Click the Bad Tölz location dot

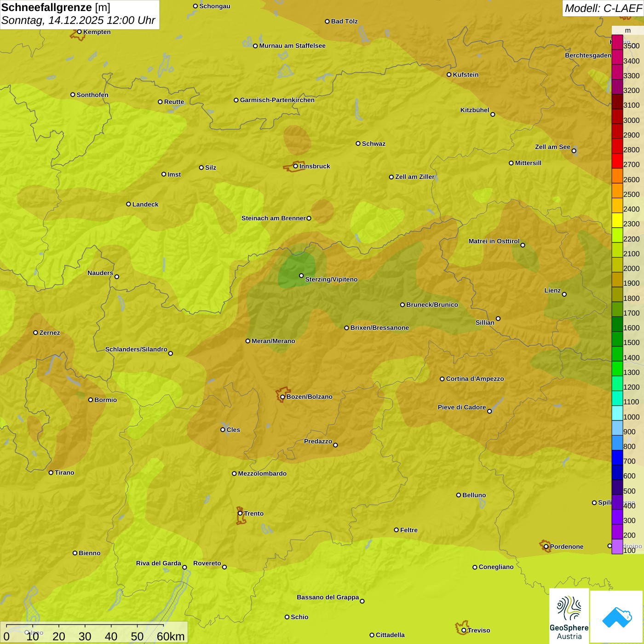pyautogui.click(x=327, y=21)
